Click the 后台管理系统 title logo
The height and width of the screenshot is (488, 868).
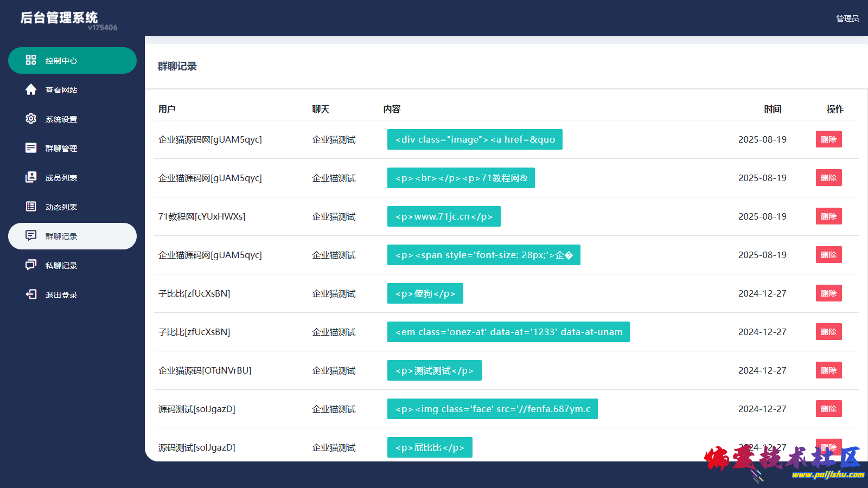point(59,18)
